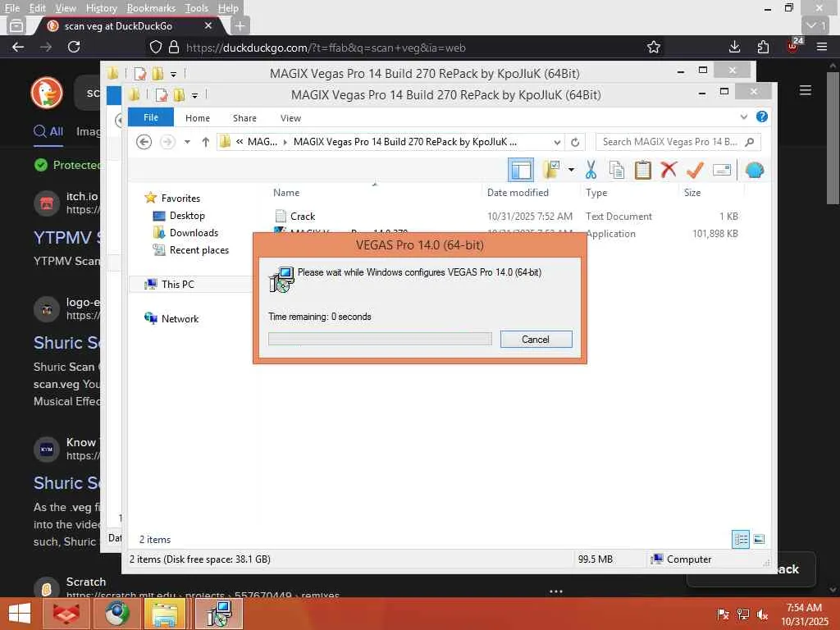This screenshot has width=840, height=630.
Task: Go up one folder level
Action: [x=205, y=142]
